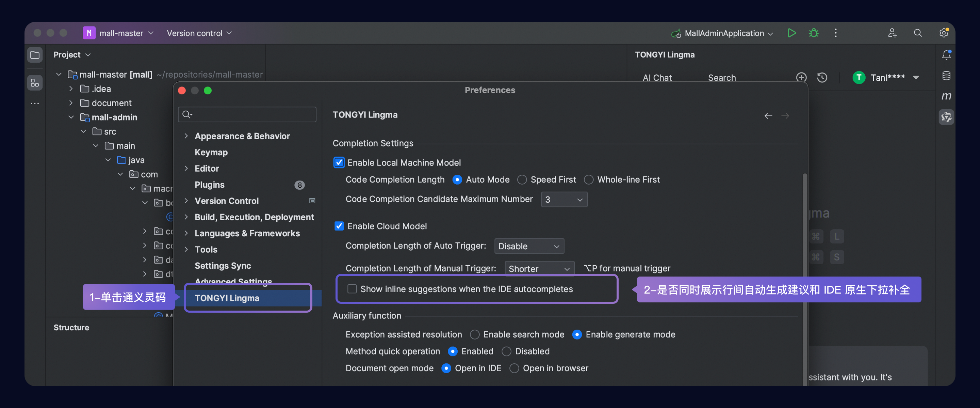Select Settings Sync in Preferences list

pyautogui.click(x=223, y=266)
